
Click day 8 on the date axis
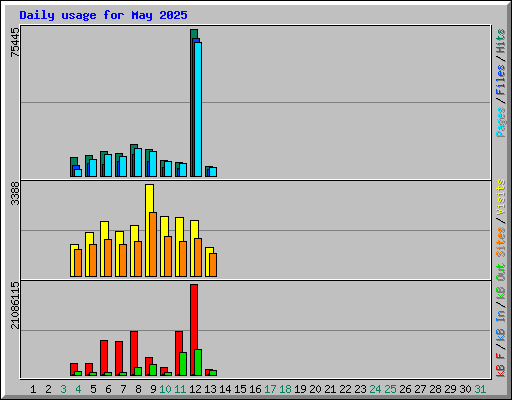pyautogui.click(x=138, y=389)
